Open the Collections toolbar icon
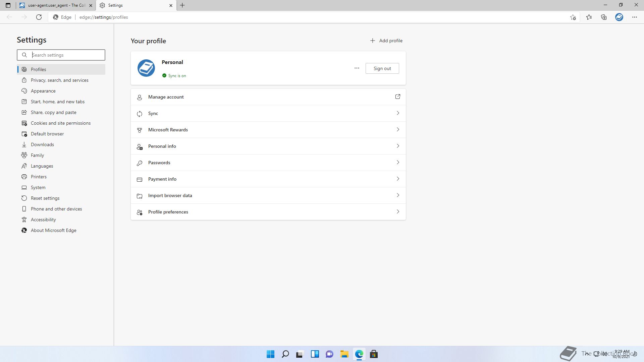Screen dimensions: 644x362 [604, 17]
